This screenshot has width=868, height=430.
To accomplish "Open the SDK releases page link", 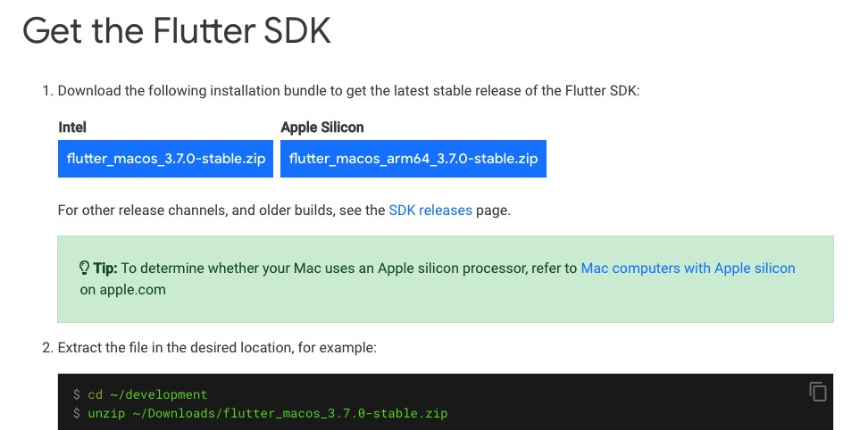I will point(430,211).
